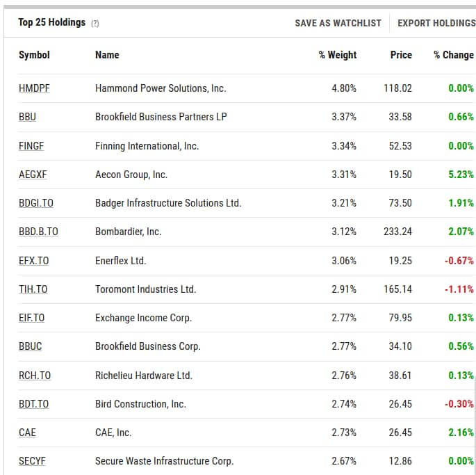The height and width of the screenshot is (475, 476).
Task: Open the BBUC symbol link
Action: tap(31, 346)
